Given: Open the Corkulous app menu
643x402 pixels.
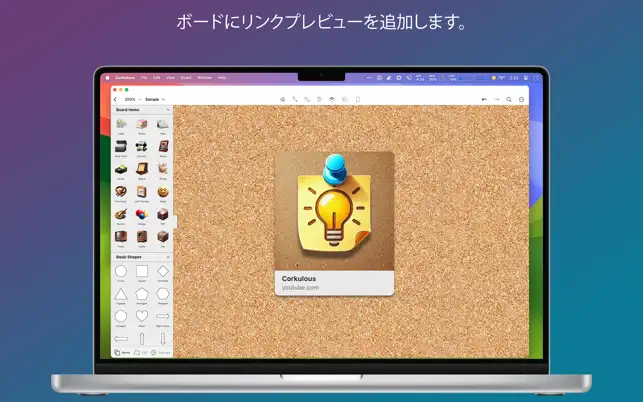Looking at the screenshot, I should [125, 78].
